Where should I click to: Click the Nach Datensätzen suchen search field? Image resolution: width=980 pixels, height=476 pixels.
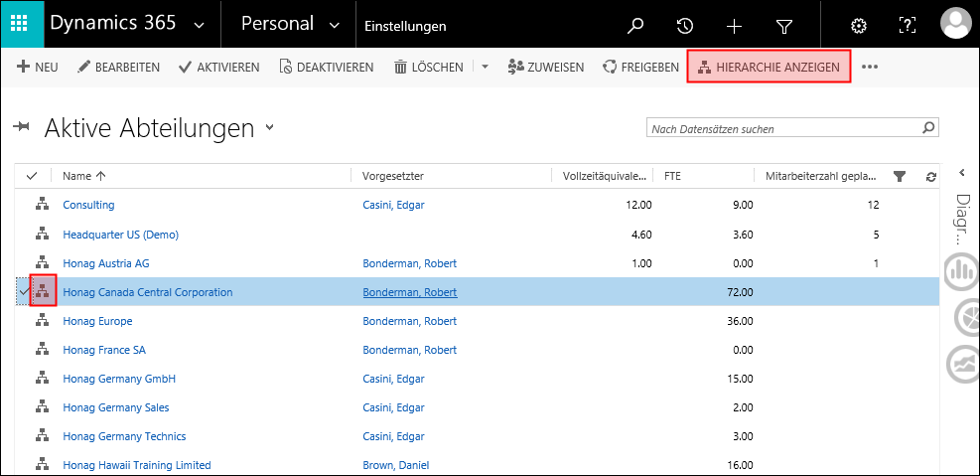coord(782,128)
